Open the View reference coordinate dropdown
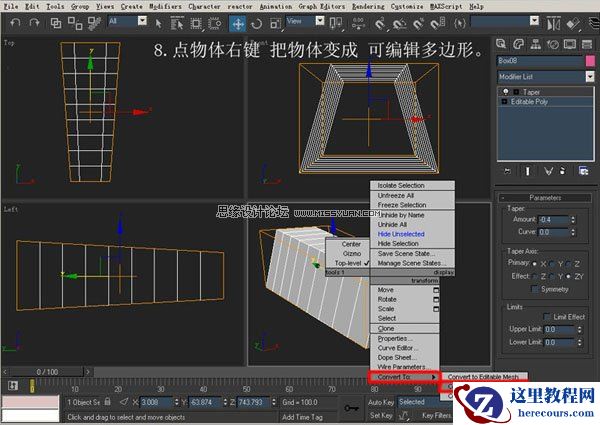Screen dimensions: 600x425 tap(320, 21)
